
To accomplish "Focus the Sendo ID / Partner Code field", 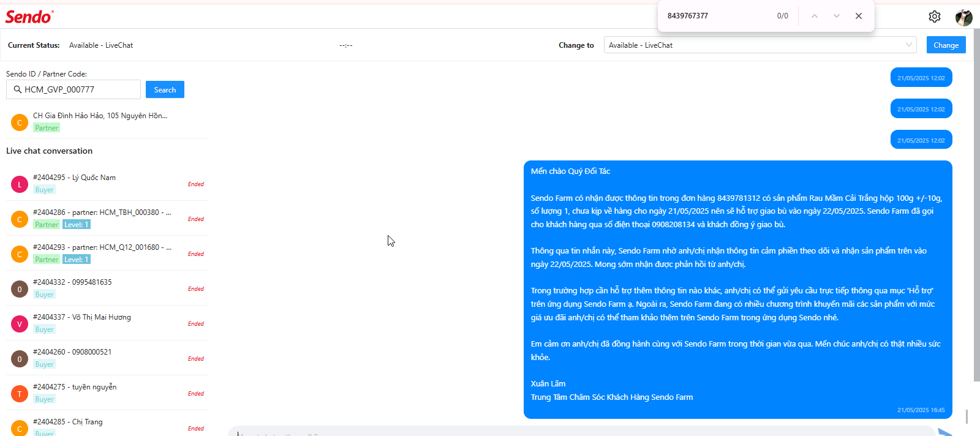I will (x=73, y=89).
